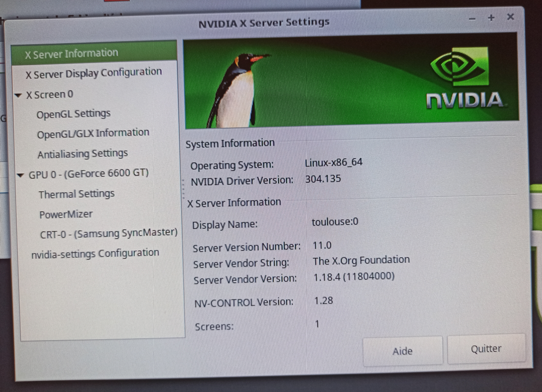Click the NVIDIA logo in banner
542x392 pixels.
pyautogui.click(x=464, y=78)
